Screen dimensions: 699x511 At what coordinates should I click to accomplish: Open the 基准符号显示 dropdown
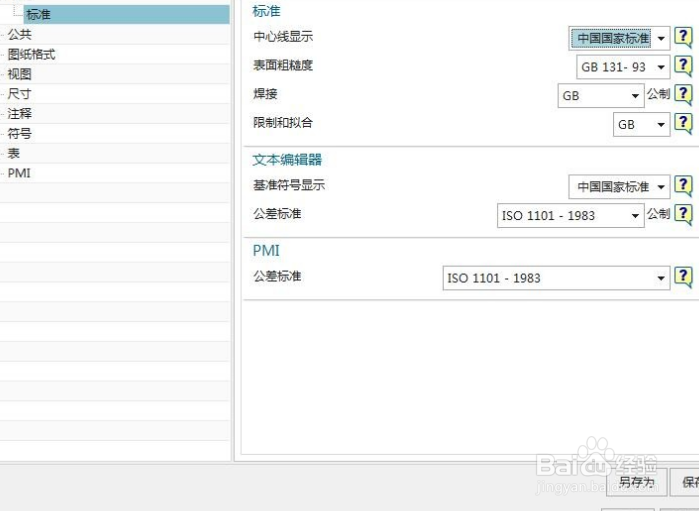tap(619, 187)
